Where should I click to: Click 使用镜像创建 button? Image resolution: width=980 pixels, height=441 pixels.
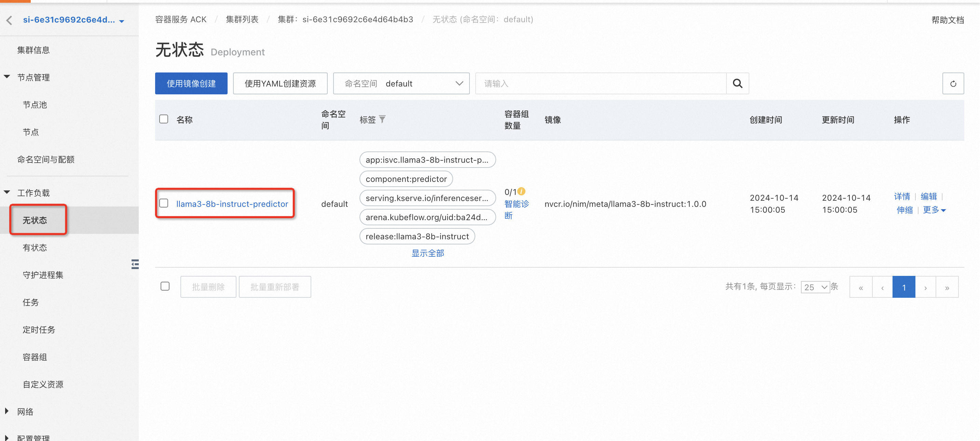(x=191, y=83)
